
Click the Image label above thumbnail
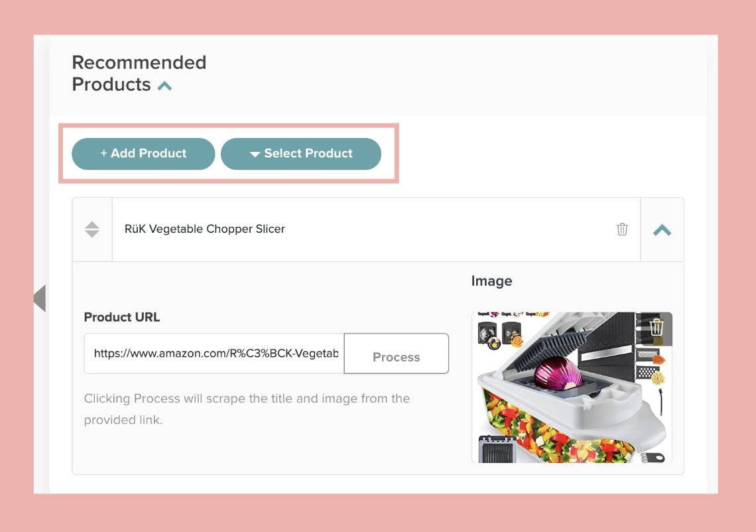pyautogui.click(x=491, y=281)
